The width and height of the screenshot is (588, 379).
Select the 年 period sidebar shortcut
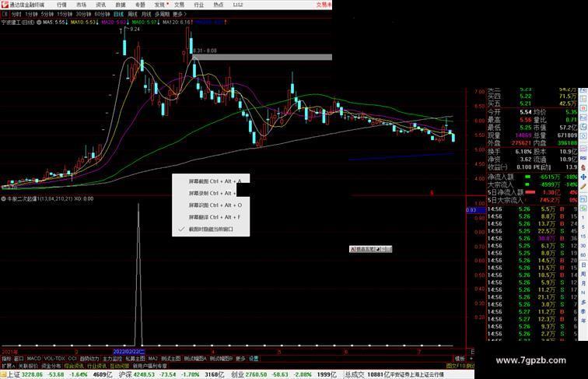pos(583,321)
